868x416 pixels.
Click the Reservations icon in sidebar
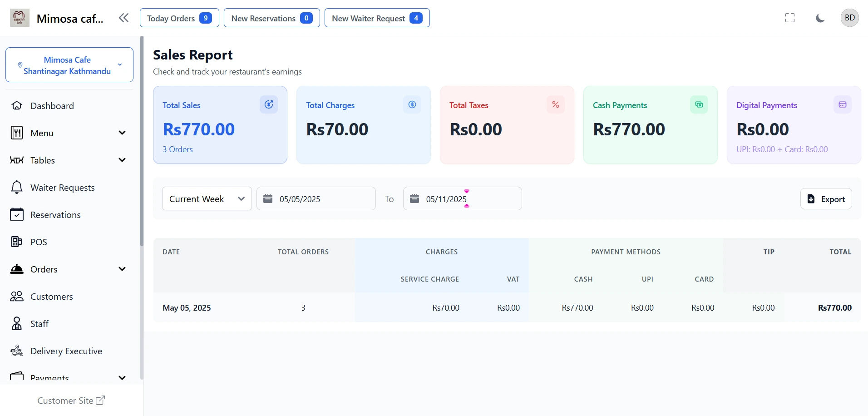[16, 214]
